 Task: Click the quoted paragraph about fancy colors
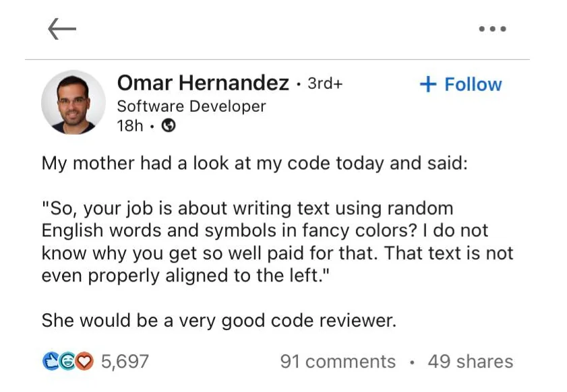(x=277, y=242)
